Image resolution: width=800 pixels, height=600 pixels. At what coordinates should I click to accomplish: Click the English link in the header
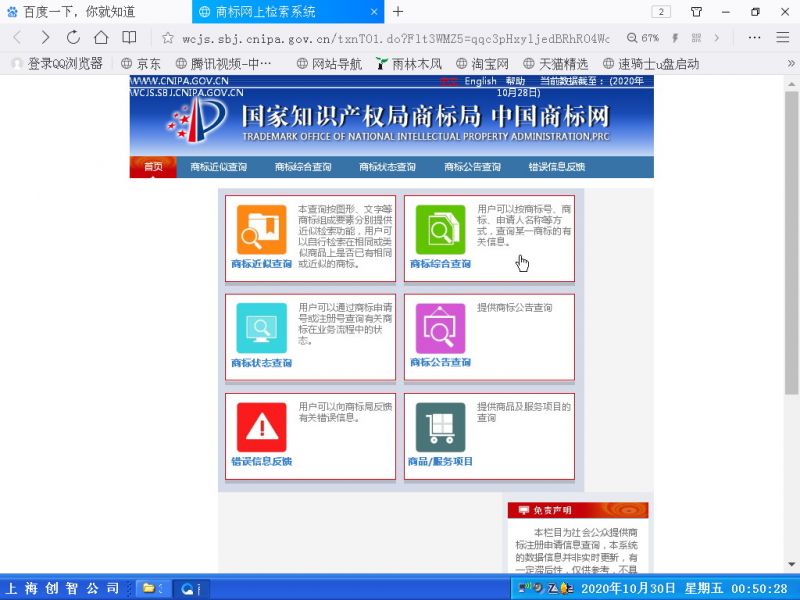tap(480, 81)
